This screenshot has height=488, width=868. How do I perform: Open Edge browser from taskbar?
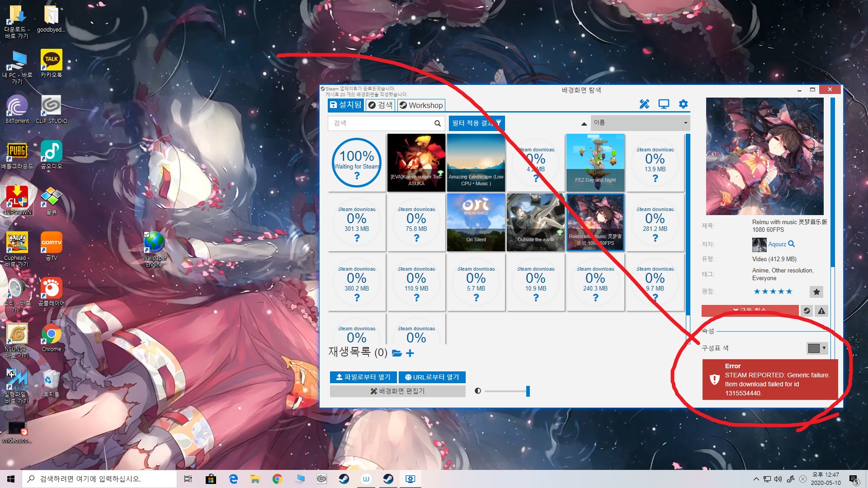(233, 479)
